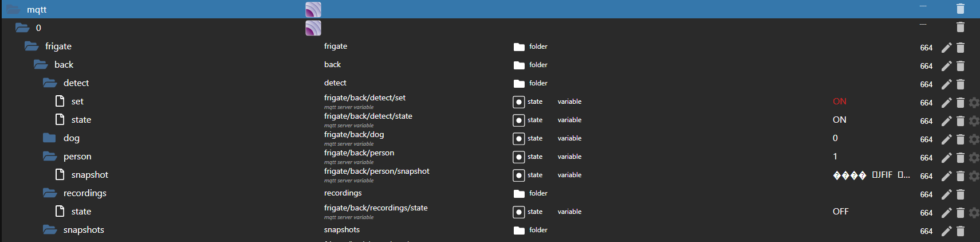Open custom settings for frigate/back/detect/set
This screenshot has height=242, width=980.
[974, 103]
